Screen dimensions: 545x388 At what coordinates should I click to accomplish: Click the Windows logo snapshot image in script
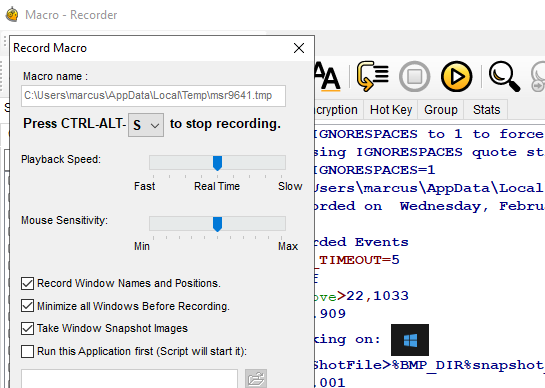410,340
